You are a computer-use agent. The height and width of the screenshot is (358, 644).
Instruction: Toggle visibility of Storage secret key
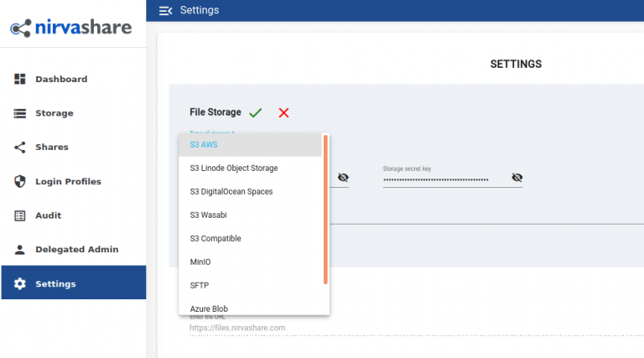[517, 178]
